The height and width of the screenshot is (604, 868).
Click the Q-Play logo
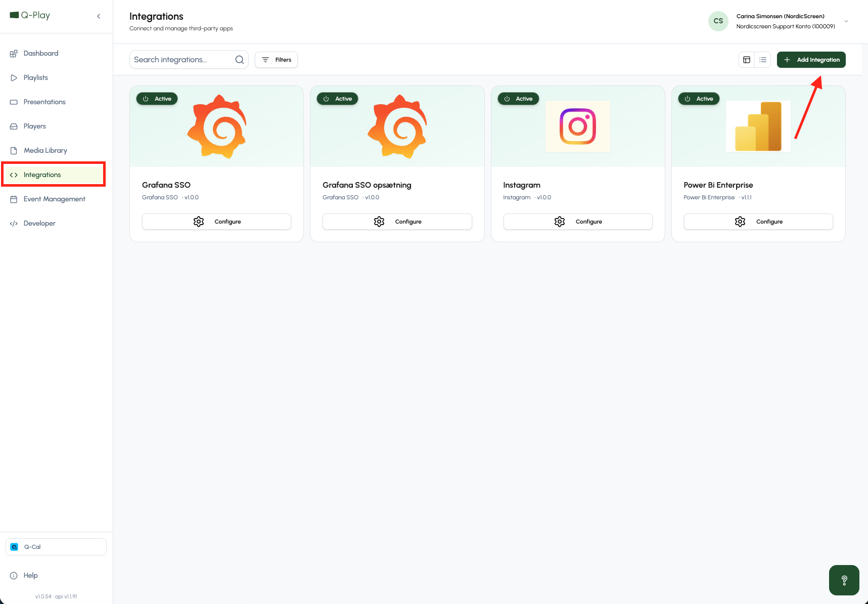(x=30, y=15)
